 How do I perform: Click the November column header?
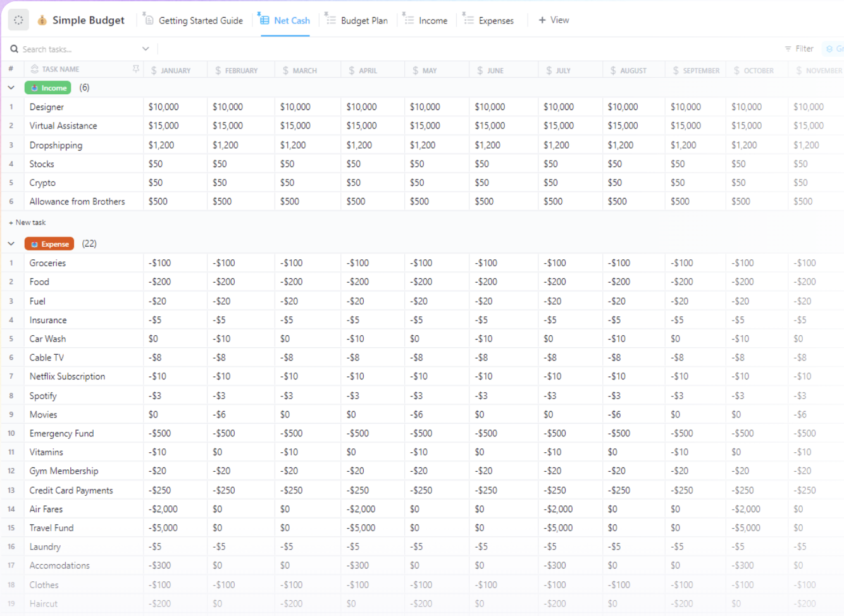pos(817,70)
